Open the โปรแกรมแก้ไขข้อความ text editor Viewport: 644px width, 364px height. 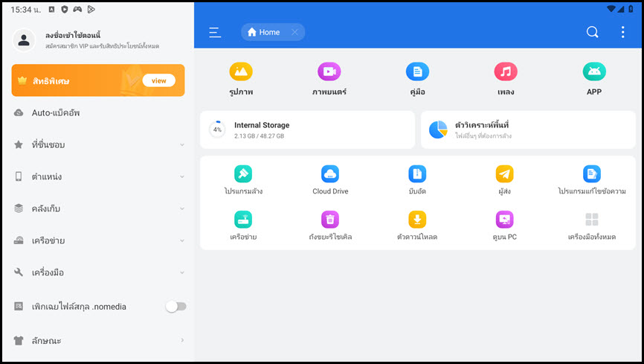[592, 179]
